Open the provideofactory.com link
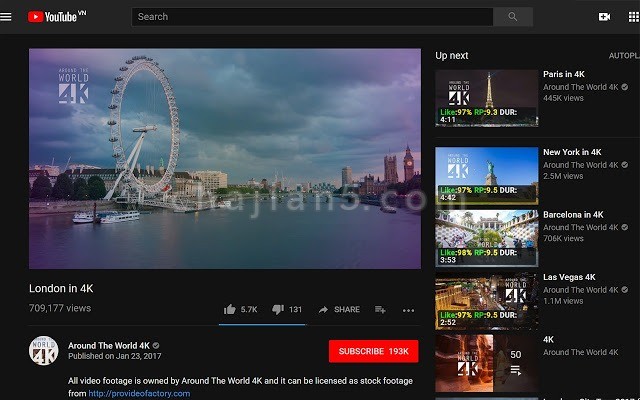 coord(139,393)
